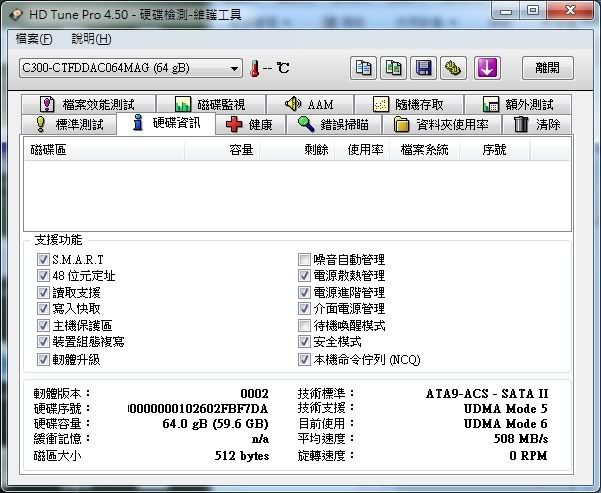This screenshot has width=601, height=493.
Task: Click the average speed 508 MB/s
Action: pyautogui.click(x=521, y=439)
